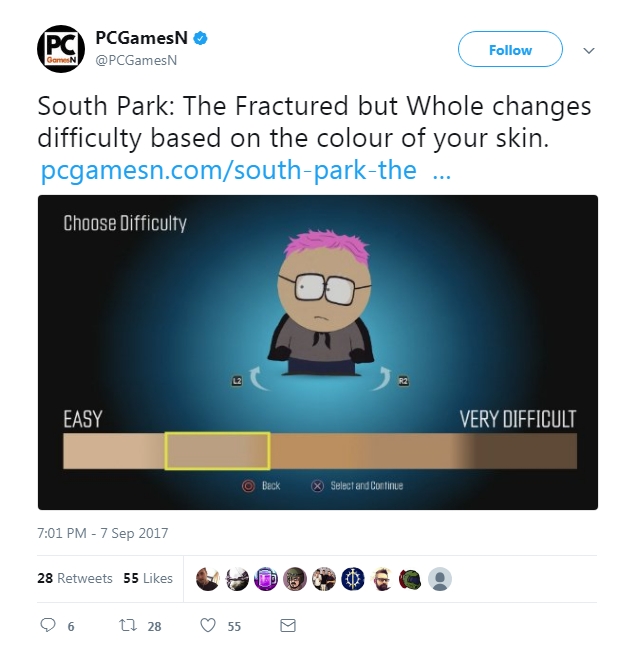This screenshot has width=633, height=658.
Task: Click the PCGamesN display name
Action: click(141, 38)
